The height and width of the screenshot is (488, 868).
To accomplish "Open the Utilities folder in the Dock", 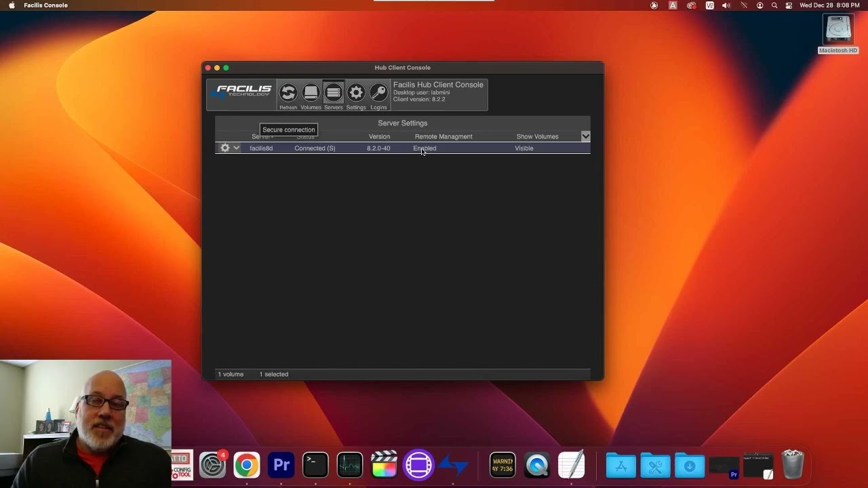I will [x=655, y=466].
